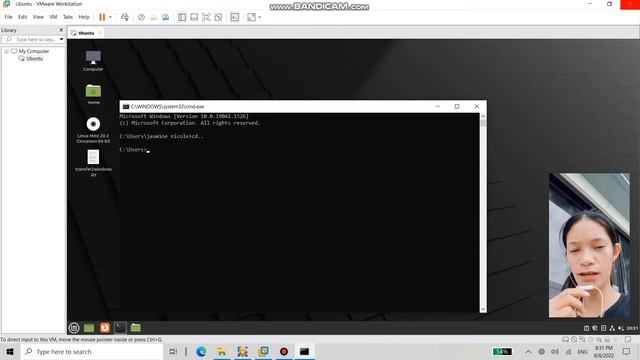
Task: Click the show desktop panel icon
Action: 89,327
